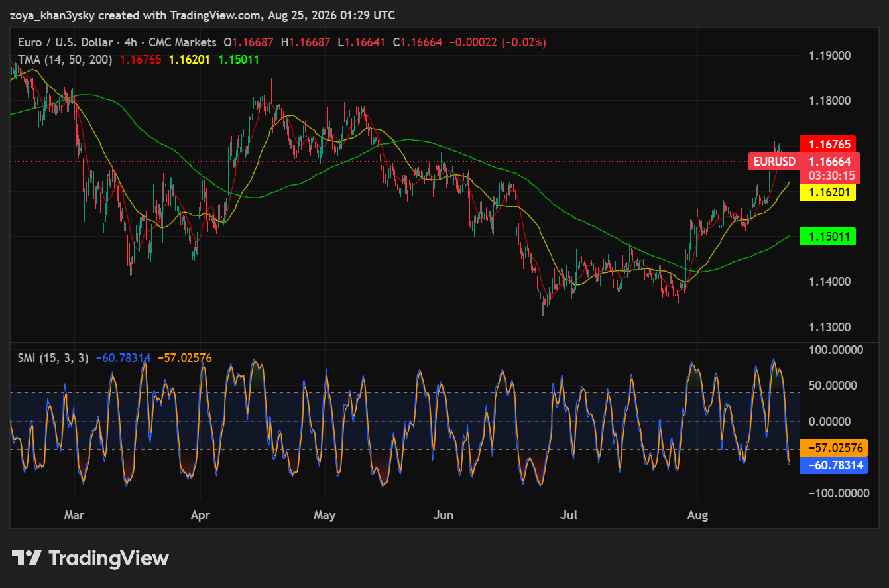Click the high value H1.16687
Viewport: 889px width, 588px height.
[x=305, y=42]
